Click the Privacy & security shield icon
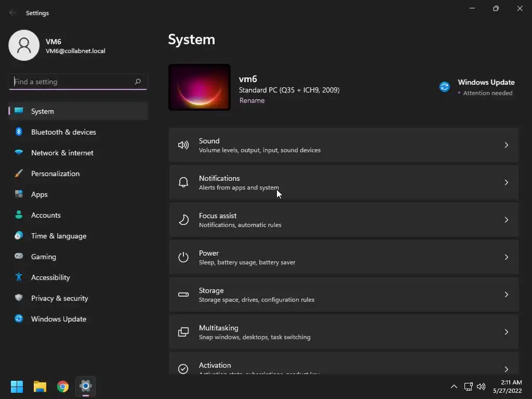The width and height of the screenshot is (532, 399). click(19, 298)
